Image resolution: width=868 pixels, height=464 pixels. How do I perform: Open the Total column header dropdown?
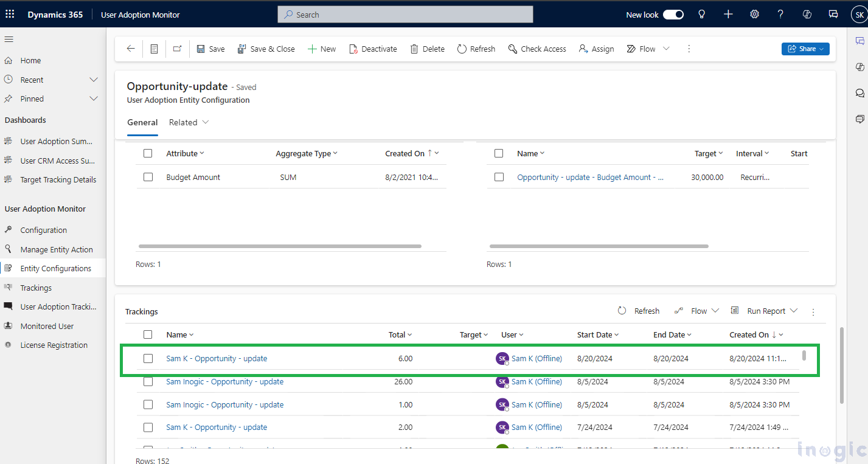(x=410, y=334)
